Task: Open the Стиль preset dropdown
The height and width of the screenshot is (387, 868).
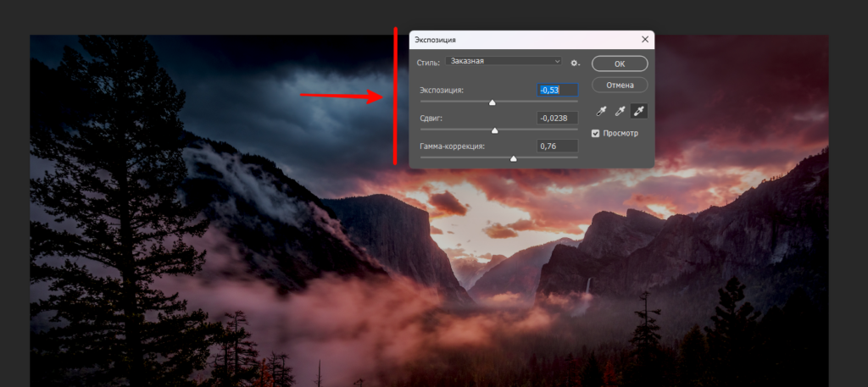Action: pyautogui.click(x=504, y=61)
